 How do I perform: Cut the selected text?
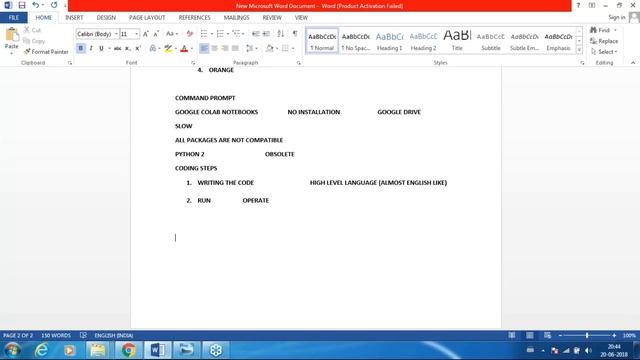tap(32, 30)
